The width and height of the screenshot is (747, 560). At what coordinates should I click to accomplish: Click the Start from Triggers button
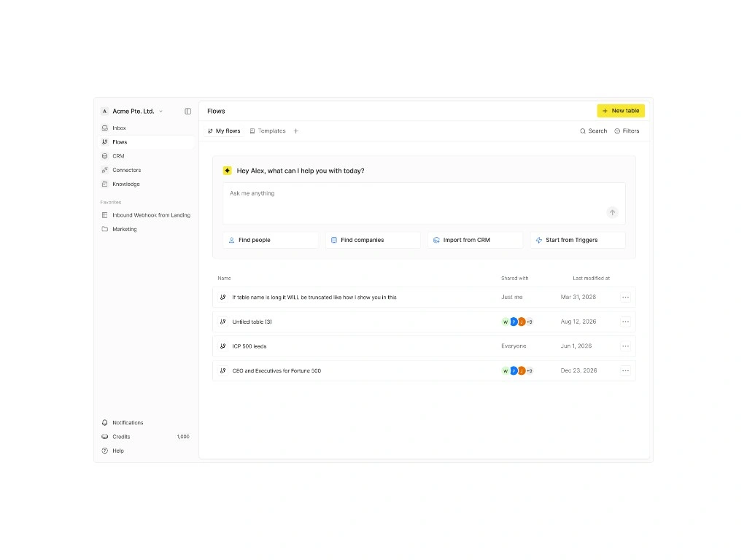pos(578,240)
